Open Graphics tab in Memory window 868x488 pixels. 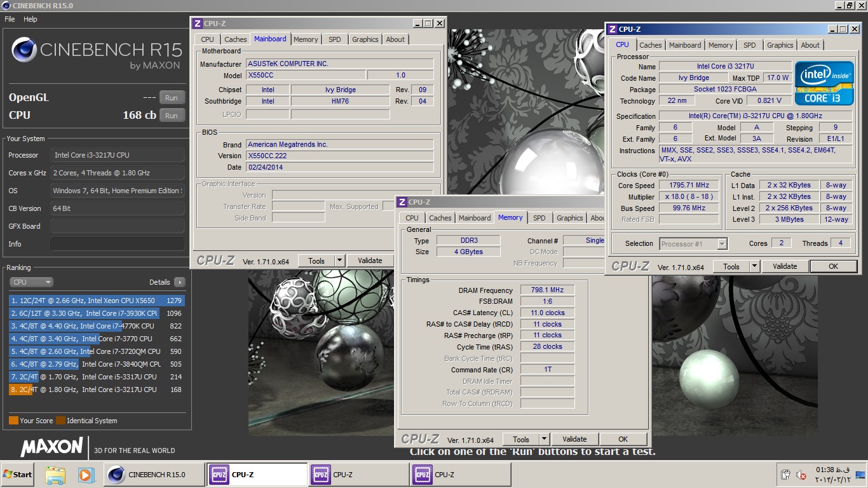(x=570, y=218)
